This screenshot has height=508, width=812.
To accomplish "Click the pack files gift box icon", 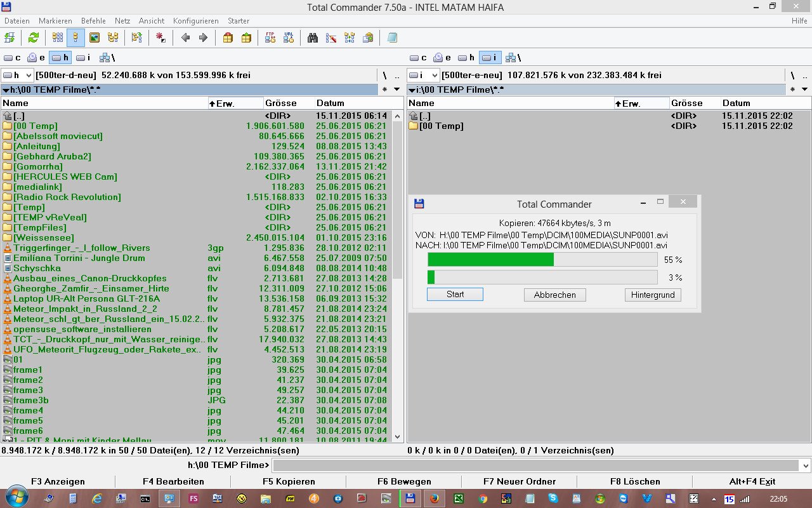I will point(228,37).
